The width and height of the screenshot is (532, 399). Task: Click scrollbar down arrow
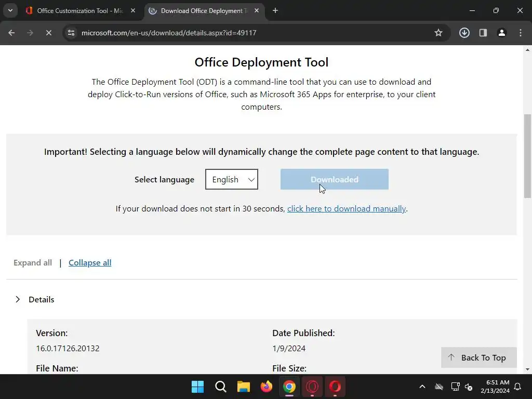527,369
